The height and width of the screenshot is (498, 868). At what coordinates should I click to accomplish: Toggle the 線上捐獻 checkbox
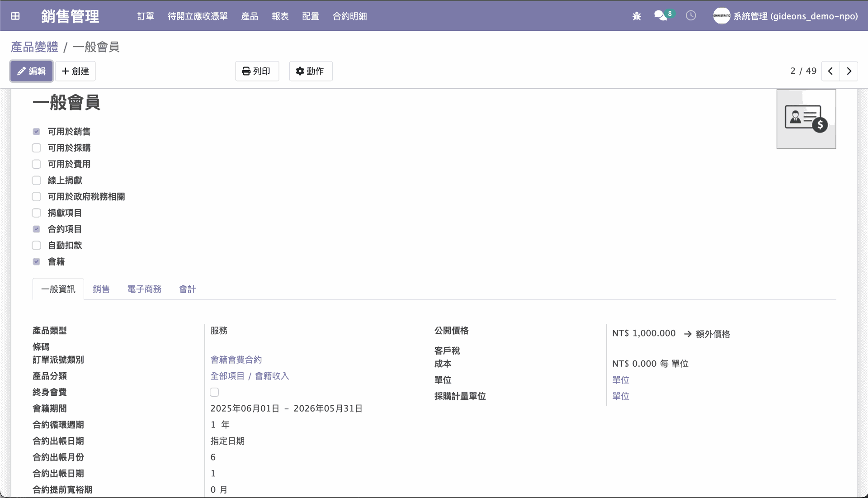37,180
